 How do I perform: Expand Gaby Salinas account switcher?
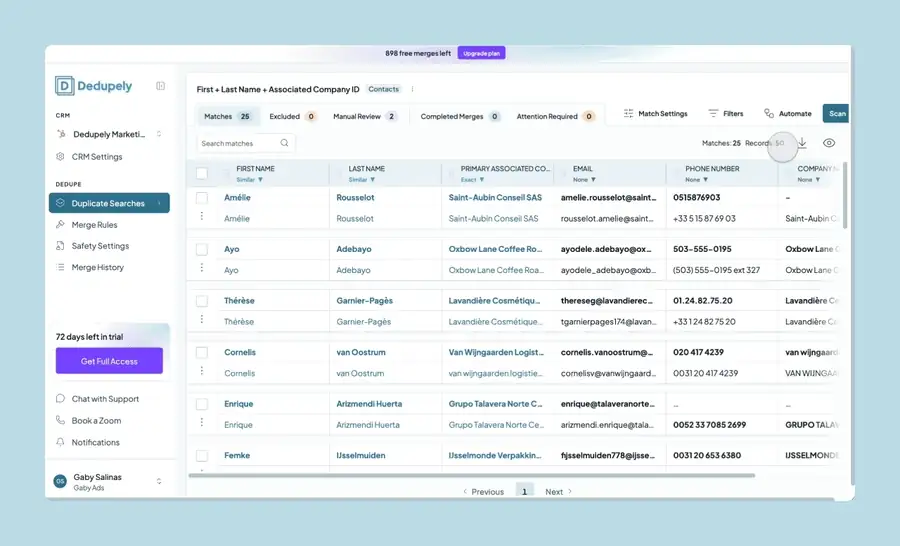(159, 482)
